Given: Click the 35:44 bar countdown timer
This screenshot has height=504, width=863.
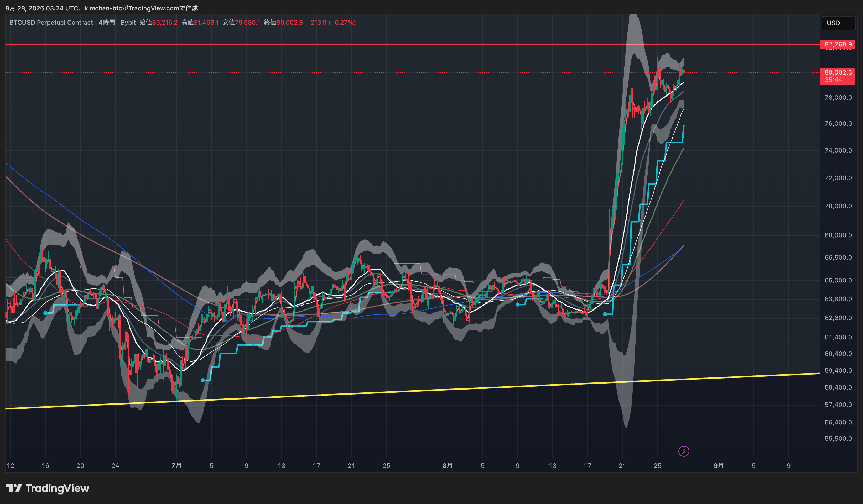Looking at the screenshot, I should coord(833,80).
